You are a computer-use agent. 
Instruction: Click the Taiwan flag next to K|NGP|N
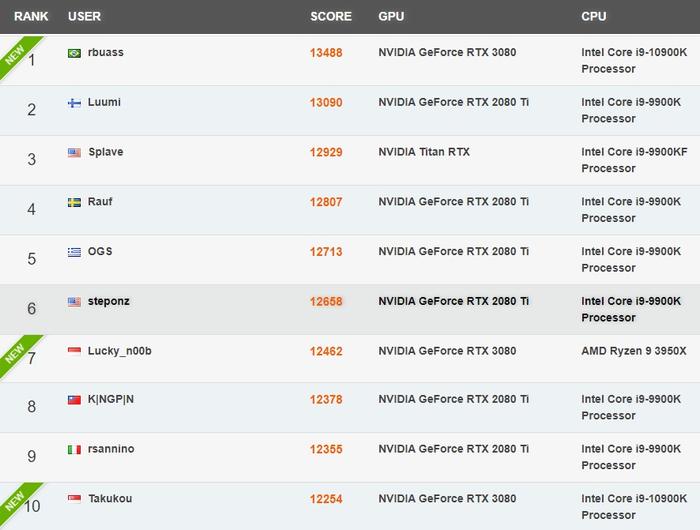click(74, 400)
